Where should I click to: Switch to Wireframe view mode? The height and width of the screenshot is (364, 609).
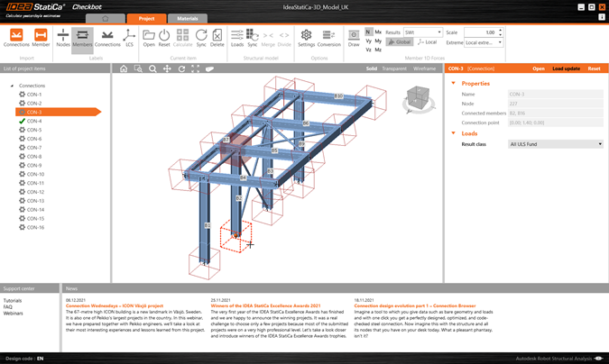424,68
